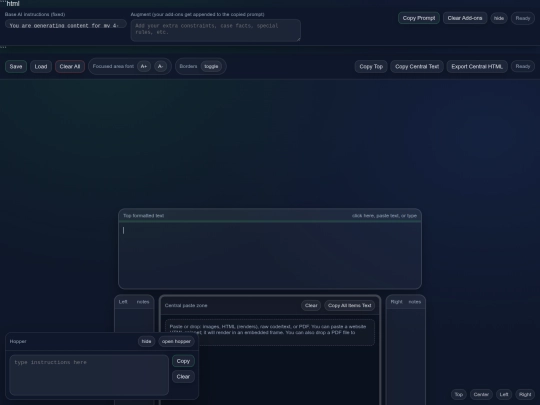Click Copy All Items Text
540x405 pixels.
pos(349,305)
